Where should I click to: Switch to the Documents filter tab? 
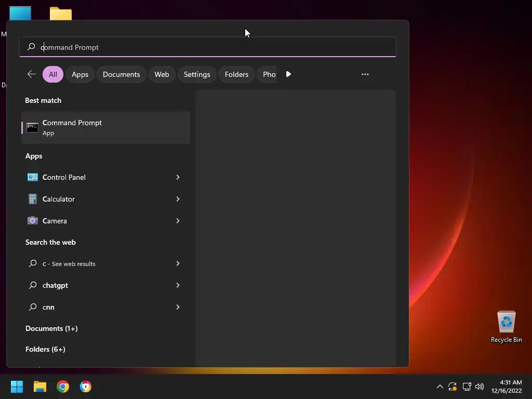[121, 74]
